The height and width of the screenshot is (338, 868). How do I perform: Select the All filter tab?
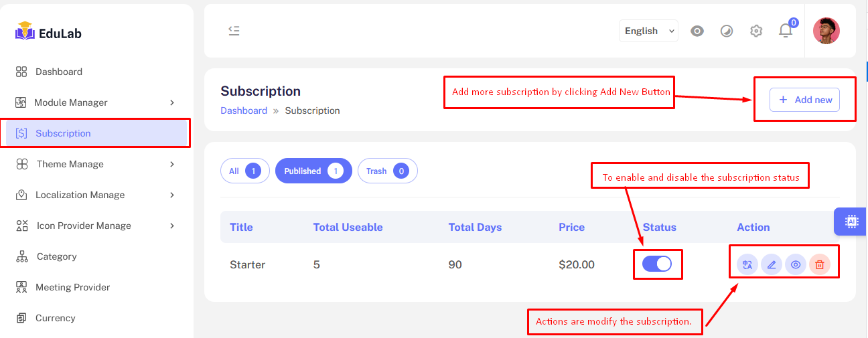tap(244, 171)
